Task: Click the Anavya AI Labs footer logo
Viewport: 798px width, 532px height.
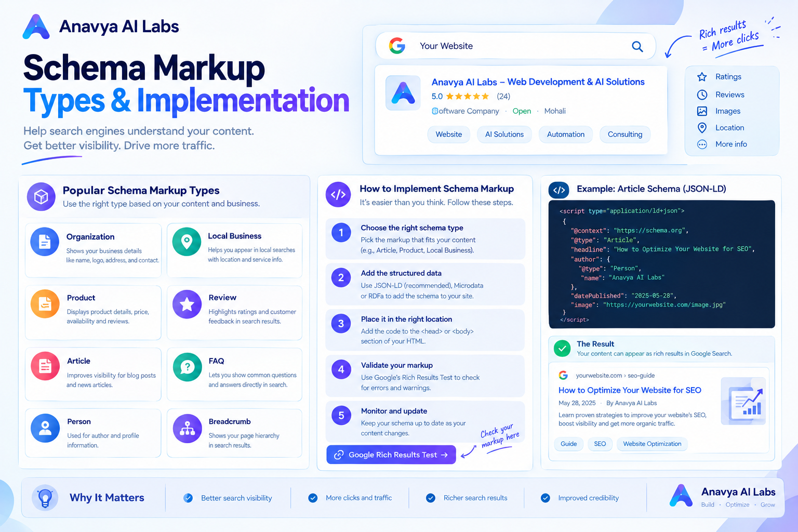Action: [681, 495]
